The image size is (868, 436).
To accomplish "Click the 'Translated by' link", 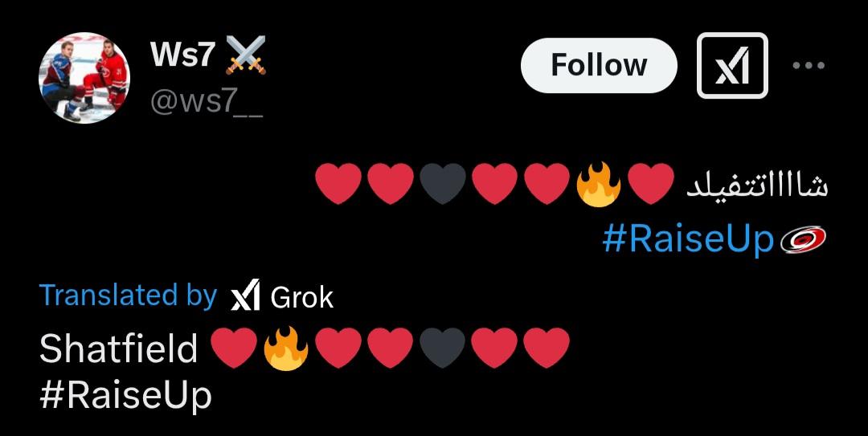I will point(128,295).
